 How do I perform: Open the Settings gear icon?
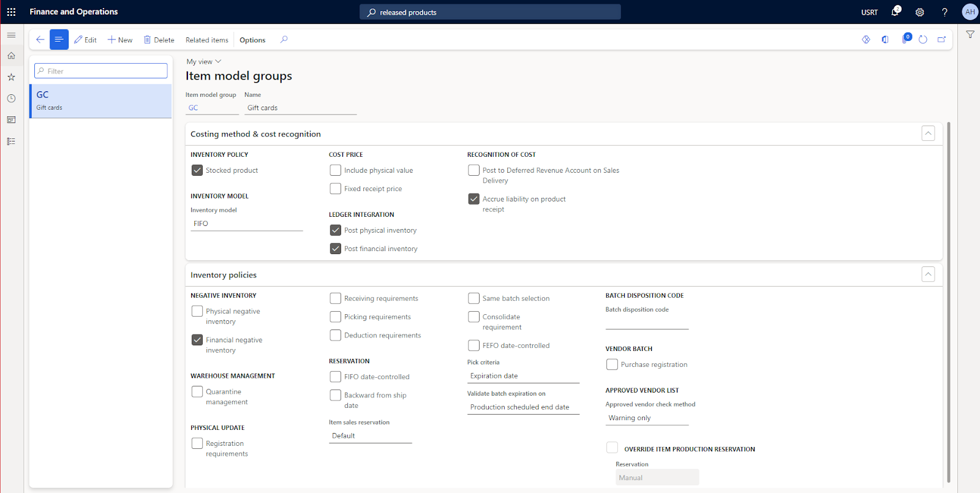[919, 12]
